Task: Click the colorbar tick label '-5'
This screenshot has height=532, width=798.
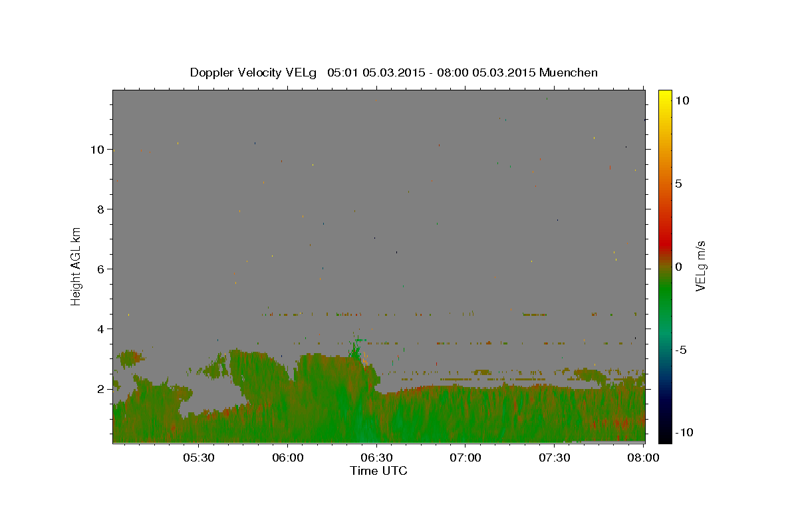Action: 682,350
